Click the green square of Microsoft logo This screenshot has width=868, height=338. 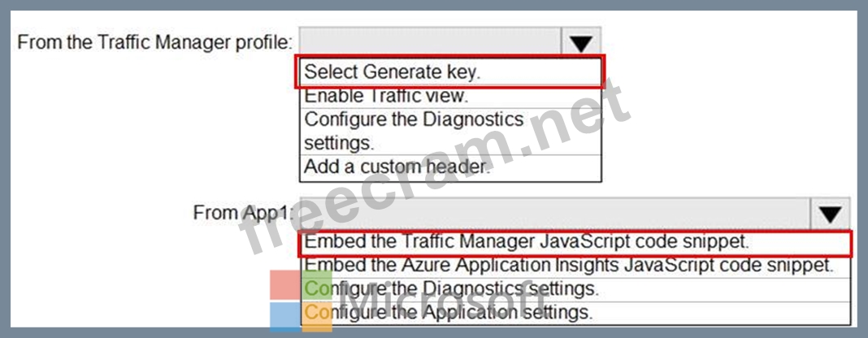(x=317, y=284)
